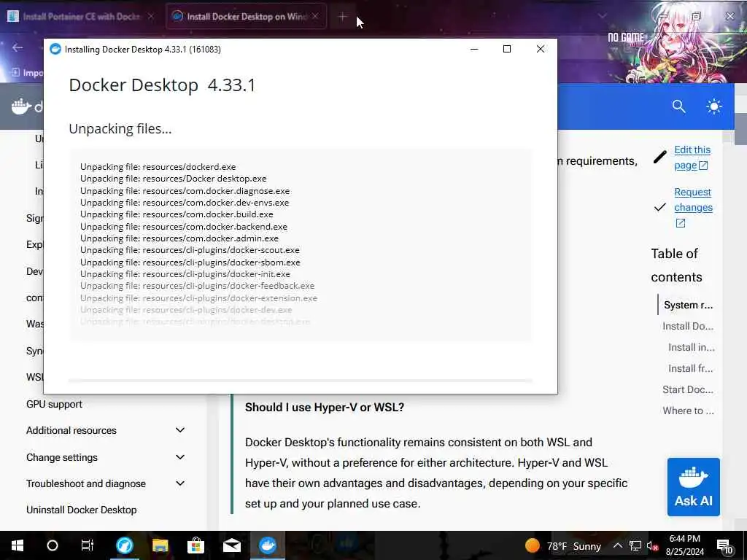Open the browser icon in taskbar
This screenshot has width=747, height=560.
point(124,545)
